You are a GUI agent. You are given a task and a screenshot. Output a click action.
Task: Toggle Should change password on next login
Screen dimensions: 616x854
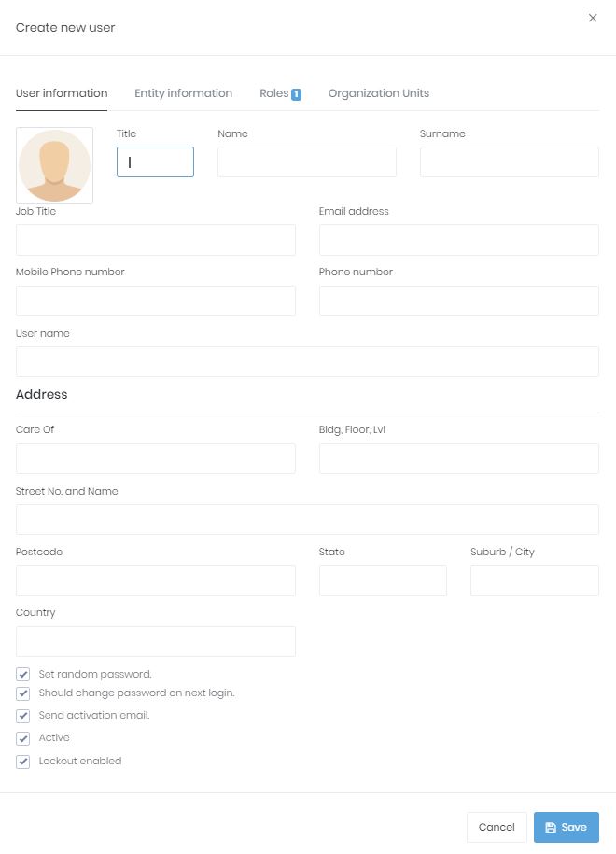(x=23, y=693)
